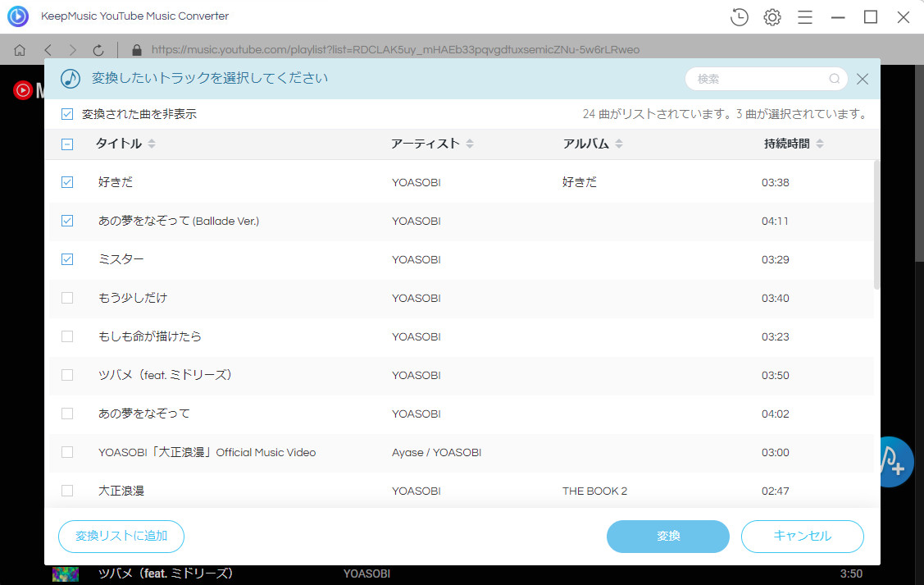Screen dimensions: 924x585
Task: Click the track list scrollbar
Action: pyautogui.click(x=876, y=224)
